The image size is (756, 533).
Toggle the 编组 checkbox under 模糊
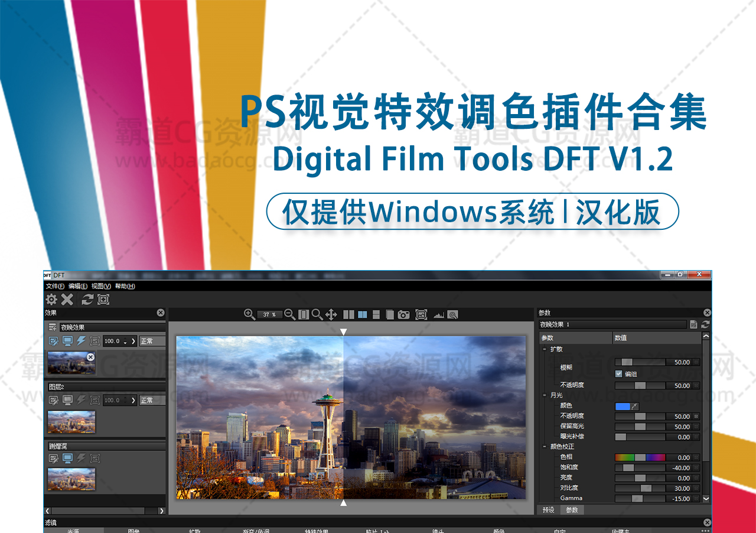618,373
